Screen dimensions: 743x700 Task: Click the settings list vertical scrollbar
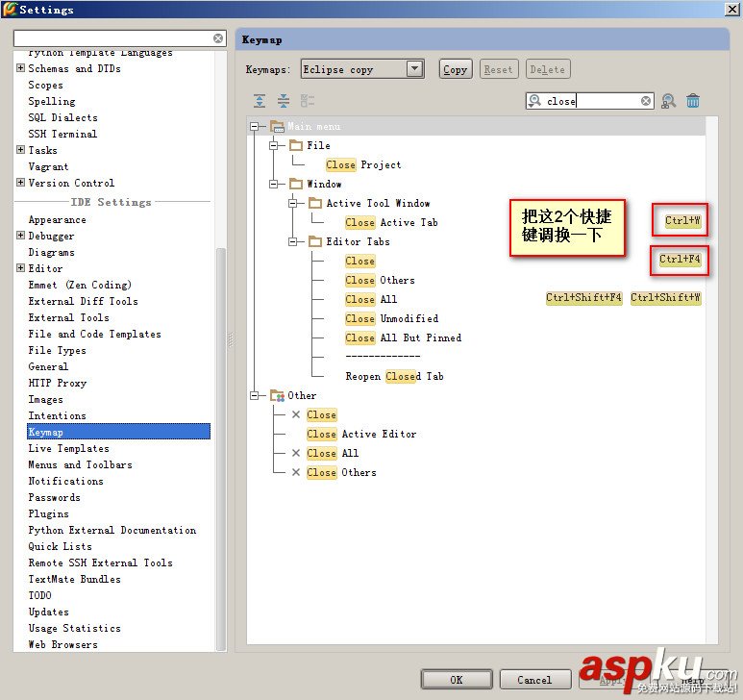(x=221, y=448)
